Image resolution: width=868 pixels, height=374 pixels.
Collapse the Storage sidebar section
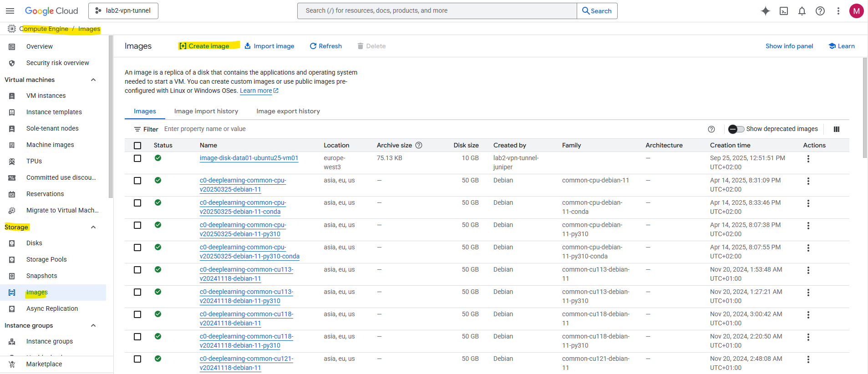(x=93, y=227)
